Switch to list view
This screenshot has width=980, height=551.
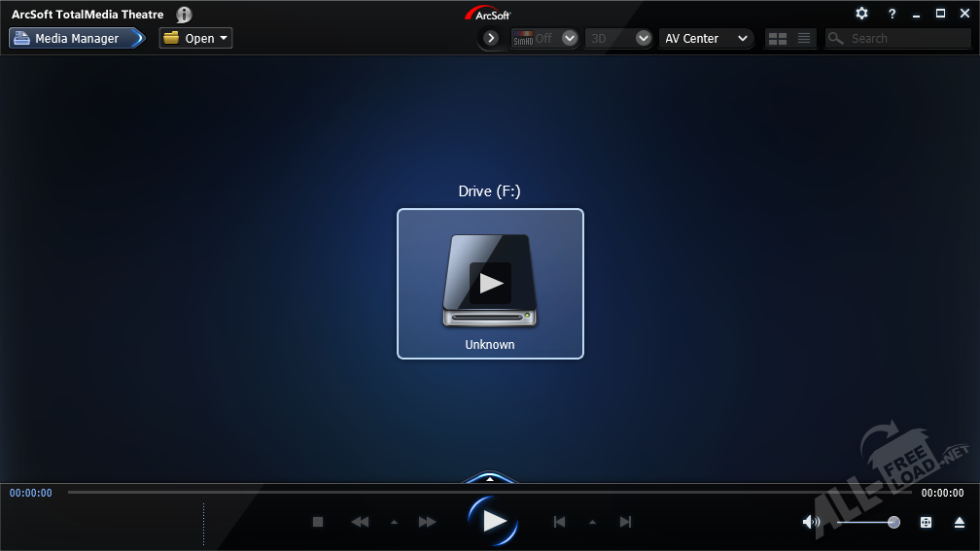click(x=804, y=38)
